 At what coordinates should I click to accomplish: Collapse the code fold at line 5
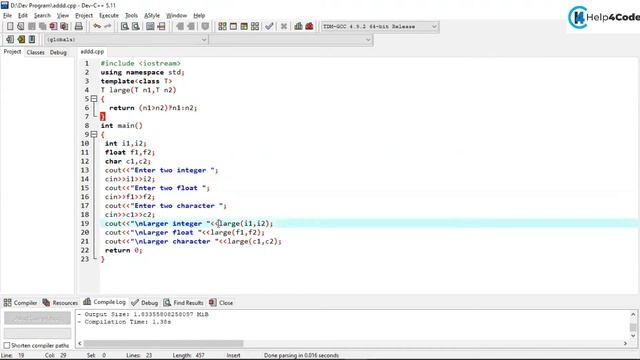94,99
